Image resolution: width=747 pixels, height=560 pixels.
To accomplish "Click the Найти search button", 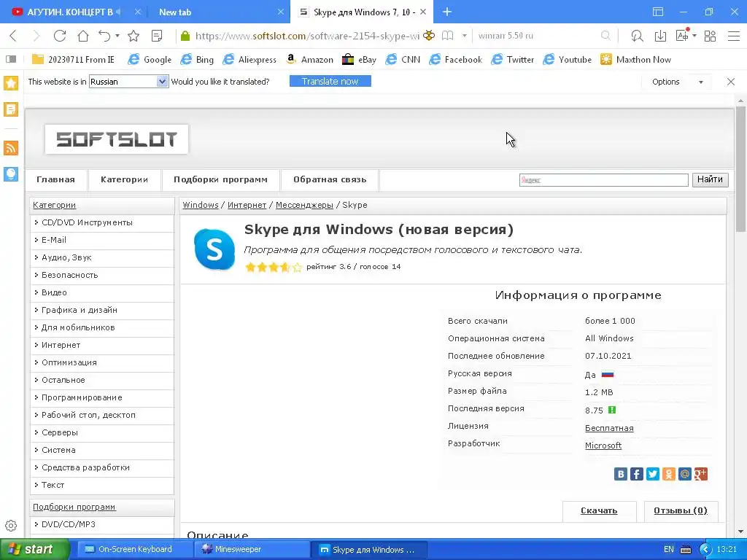I will point(710,179).
